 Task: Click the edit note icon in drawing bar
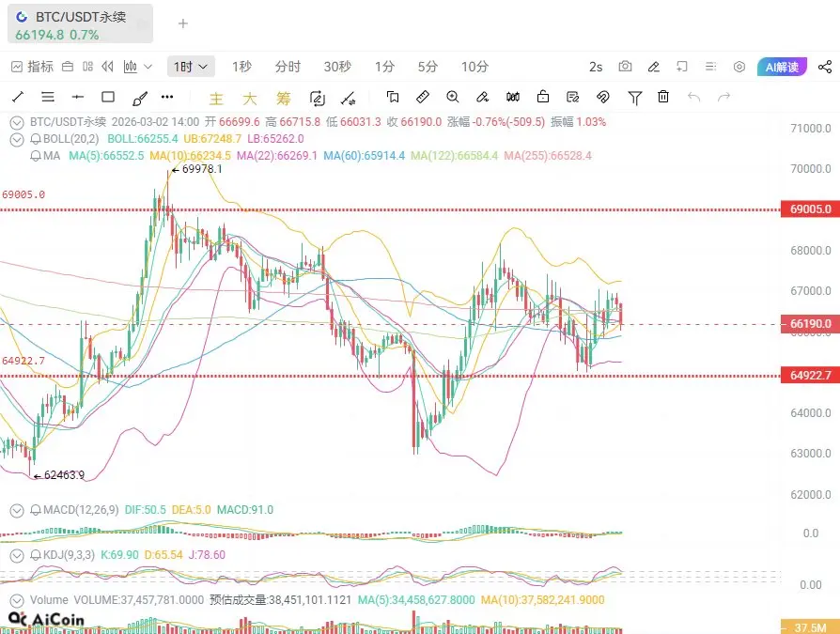click(572, 97)
